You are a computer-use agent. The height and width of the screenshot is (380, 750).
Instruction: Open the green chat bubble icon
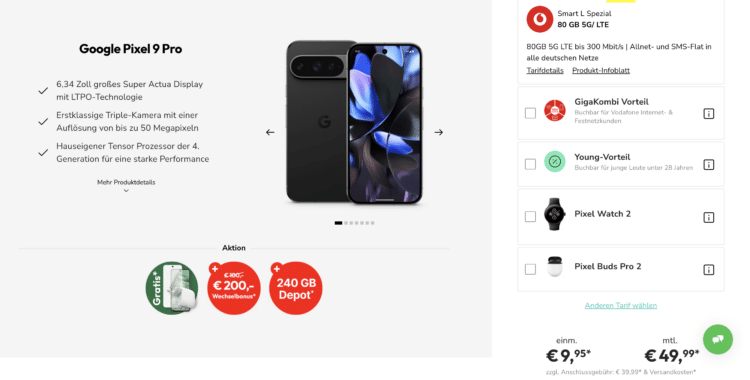point(717,339)
